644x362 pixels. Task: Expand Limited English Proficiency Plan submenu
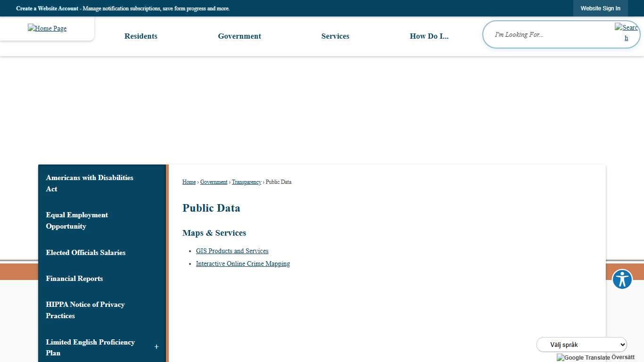point(157,347)
